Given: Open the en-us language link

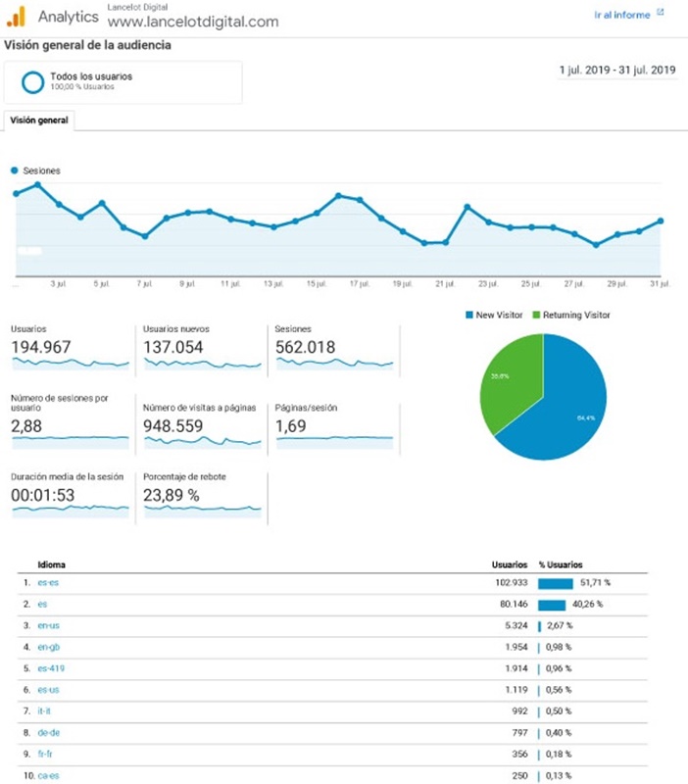Looking at the screenshot, I should click(47, 625).
